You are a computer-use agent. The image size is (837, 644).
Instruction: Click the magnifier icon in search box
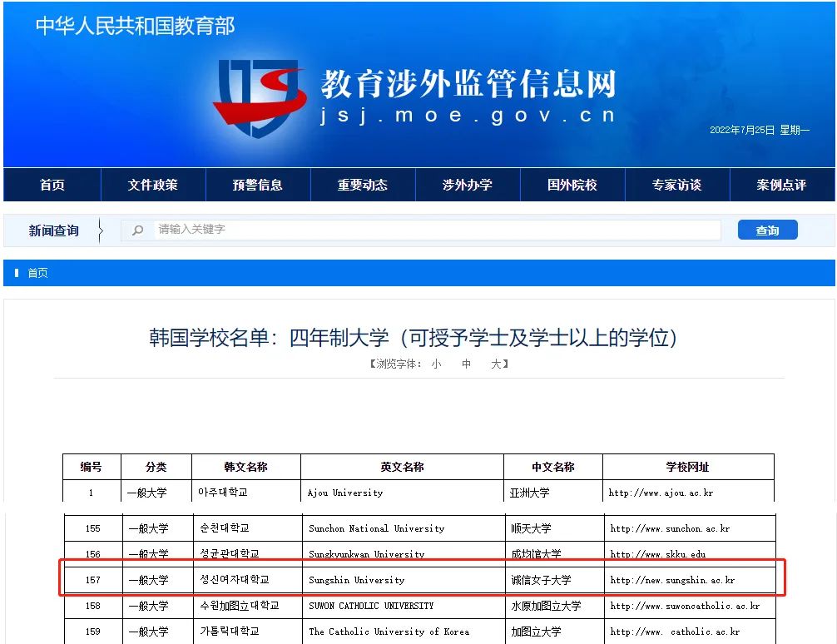pyautogui.click(x=138, y=230)
